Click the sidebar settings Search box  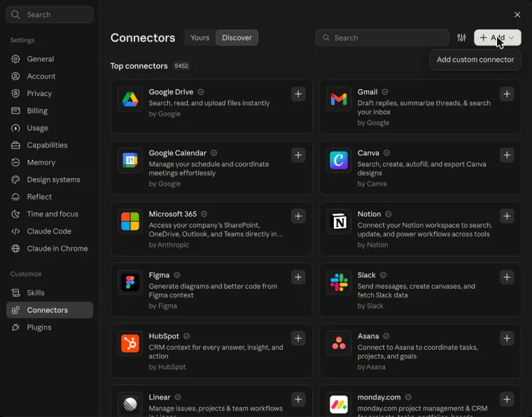click(50, 15)
